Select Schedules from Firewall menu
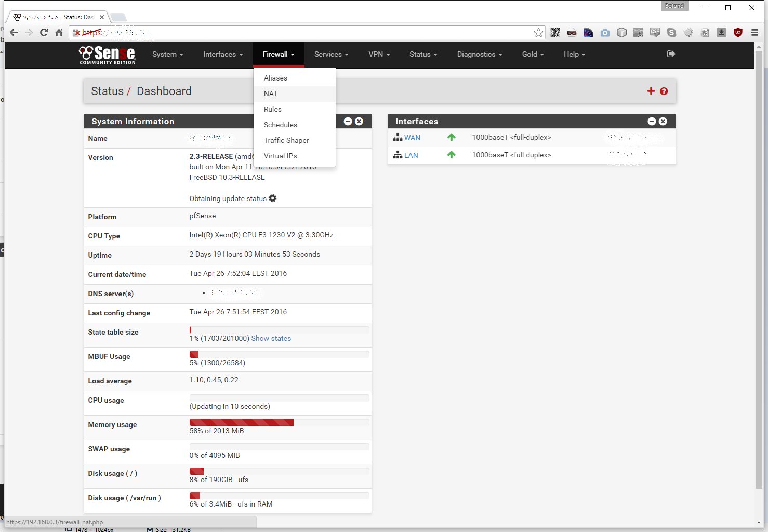Image resolution: width=768 pixels, height=532 pixels. point(295,125)
